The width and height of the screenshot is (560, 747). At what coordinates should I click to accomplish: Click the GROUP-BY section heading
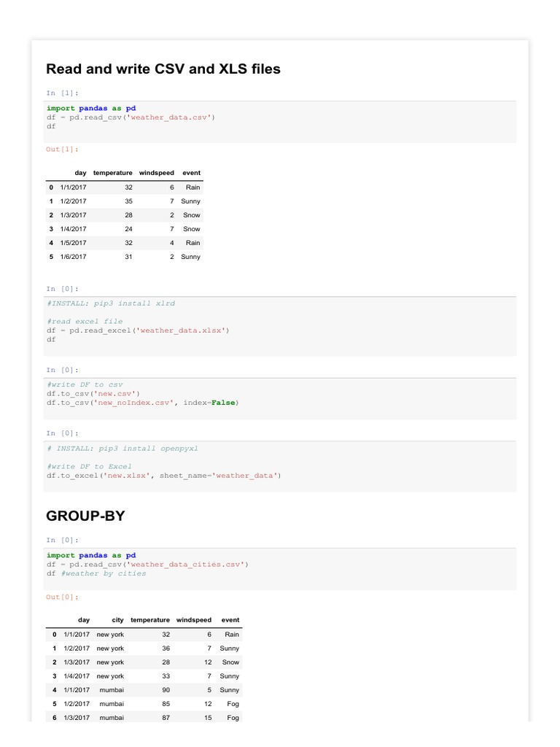(x=85, y=516)
